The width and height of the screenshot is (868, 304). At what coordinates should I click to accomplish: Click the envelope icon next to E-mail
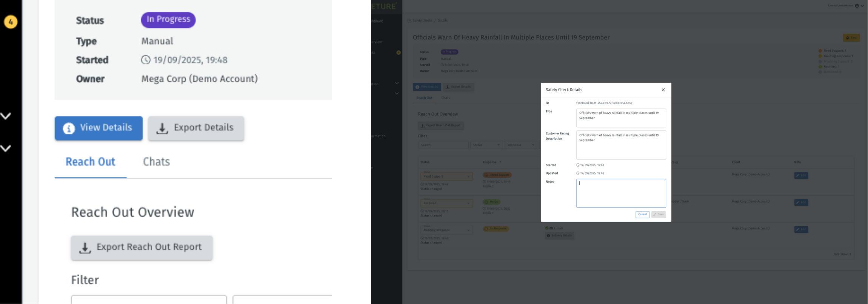pos(551,228)
